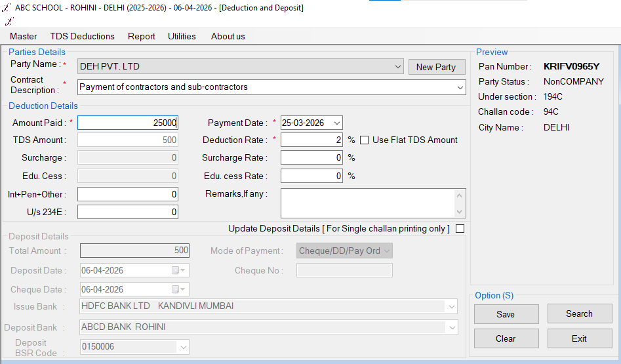This screenshot has width=621, height=364.
Task: Click the Deduction Rate input field
Action: (x=311, y=140)
